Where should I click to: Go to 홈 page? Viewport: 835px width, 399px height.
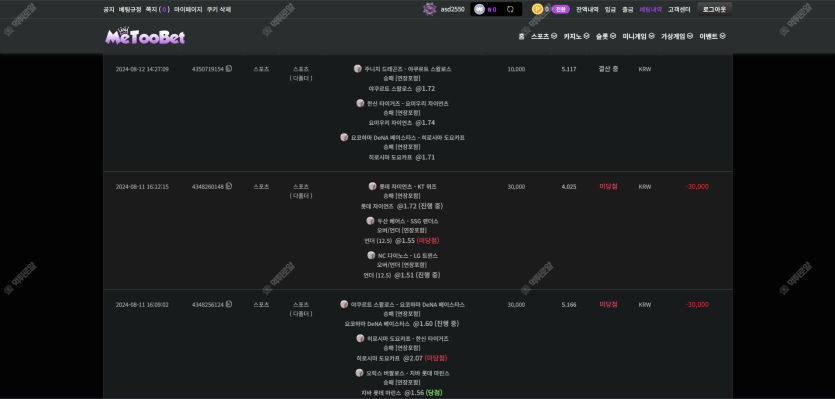pyautogui.click(x=521, y=36)
